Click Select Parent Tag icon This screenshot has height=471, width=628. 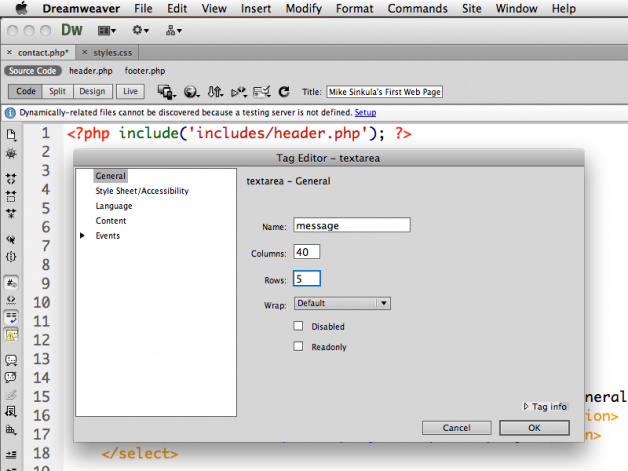11,240
